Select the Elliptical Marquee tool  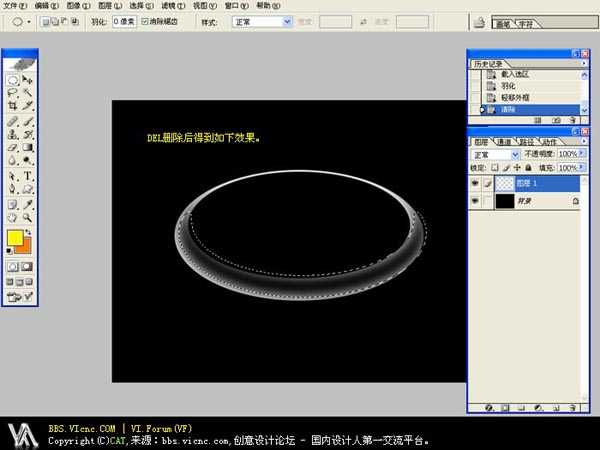(x=13, y=79)
